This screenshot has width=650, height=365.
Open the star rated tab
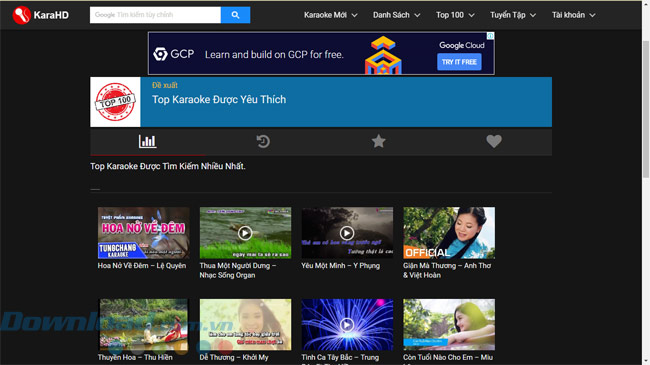378,141
